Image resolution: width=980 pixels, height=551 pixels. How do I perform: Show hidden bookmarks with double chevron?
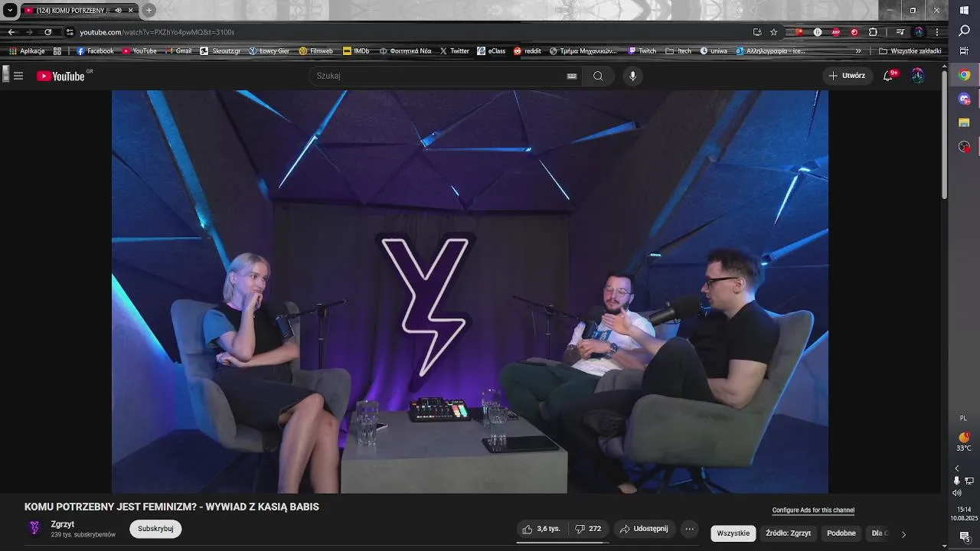coord(858,51)
